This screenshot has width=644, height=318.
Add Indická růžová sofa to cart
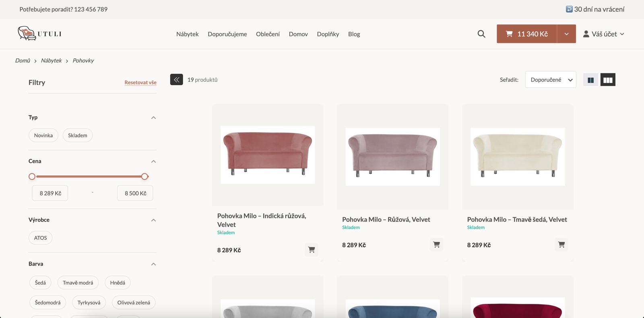(311, 250)
